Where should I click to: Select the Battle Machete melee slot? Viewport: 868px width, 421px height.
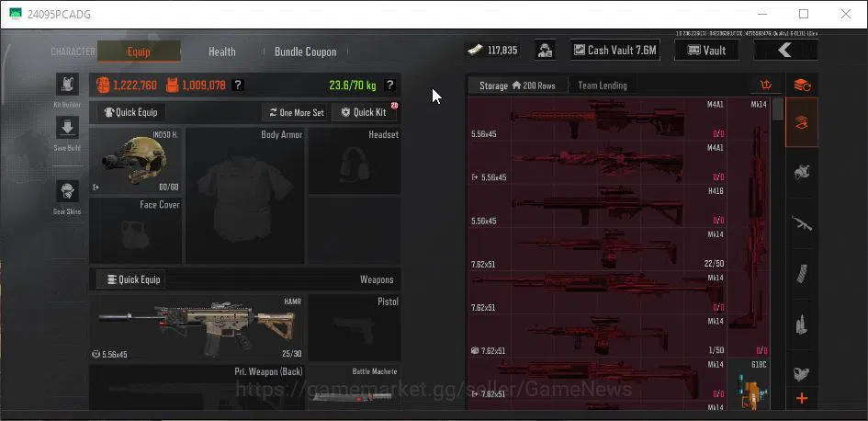(x=355, y=387)
